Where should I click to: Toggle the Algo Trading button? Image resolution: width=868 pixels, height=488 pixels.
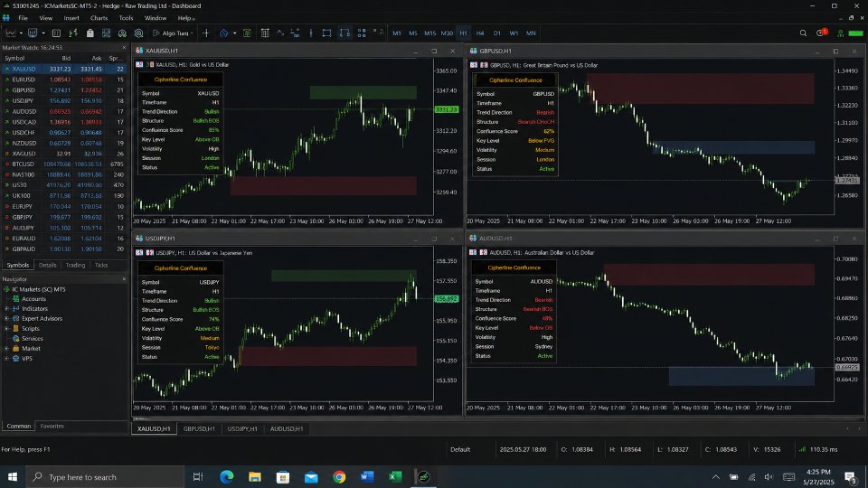(x=174, y=33)
